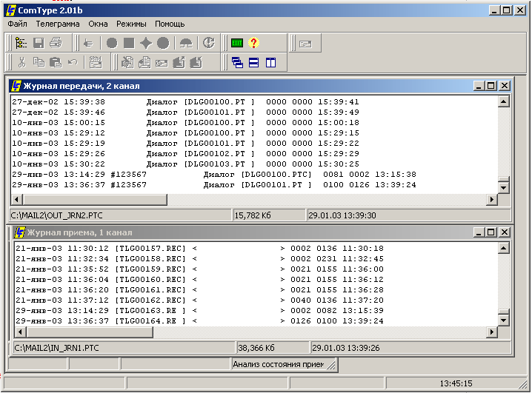Maximize the Журнал передачи window

click(491, 86)
